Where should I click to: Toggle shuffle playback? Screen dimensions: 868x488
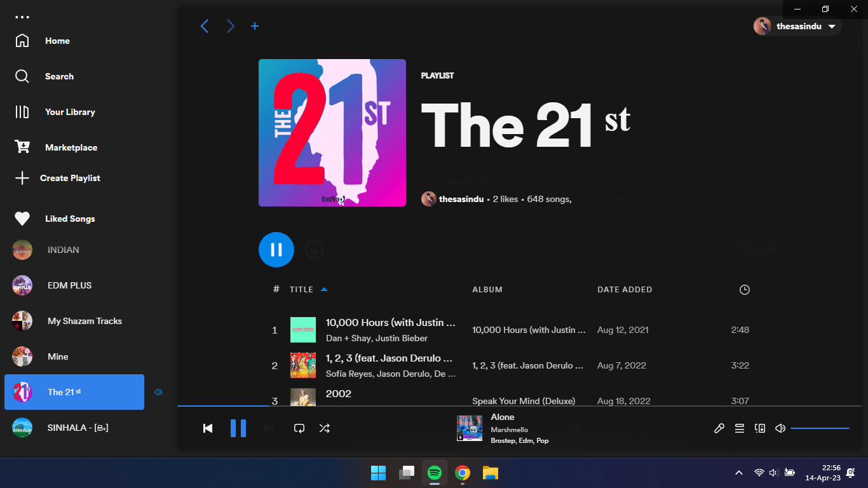coord(325,428)
